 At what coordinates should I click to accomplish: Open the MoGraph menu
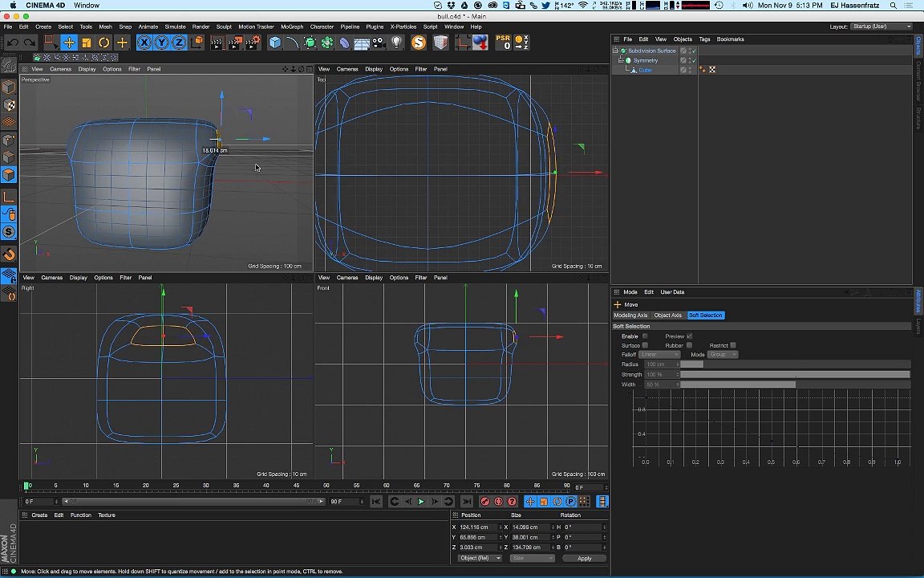[x=292, y=26]
